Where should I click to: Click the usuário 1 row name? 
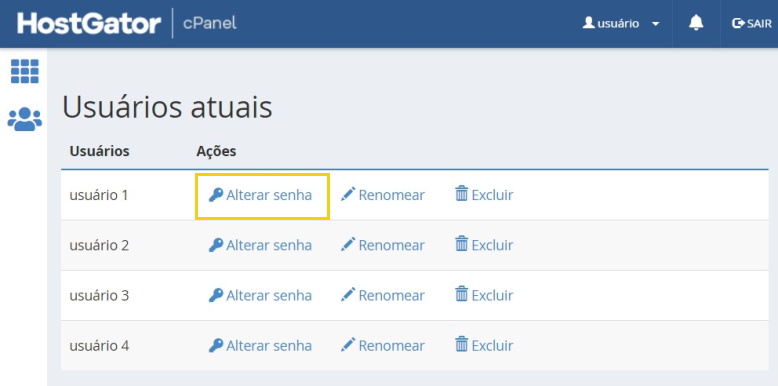pyautogui.click(x=99, y=195)
